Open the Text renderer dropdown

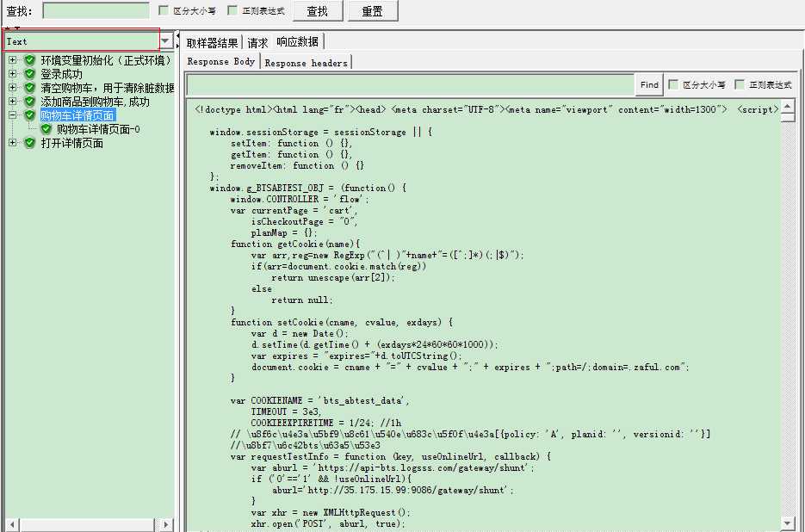[165, 40]
